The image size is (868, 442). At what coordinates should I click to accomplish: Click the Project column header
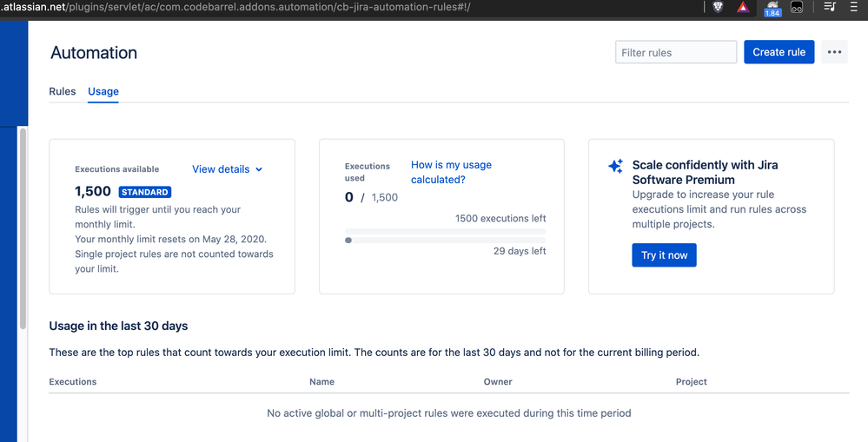[x=691, y=382]
